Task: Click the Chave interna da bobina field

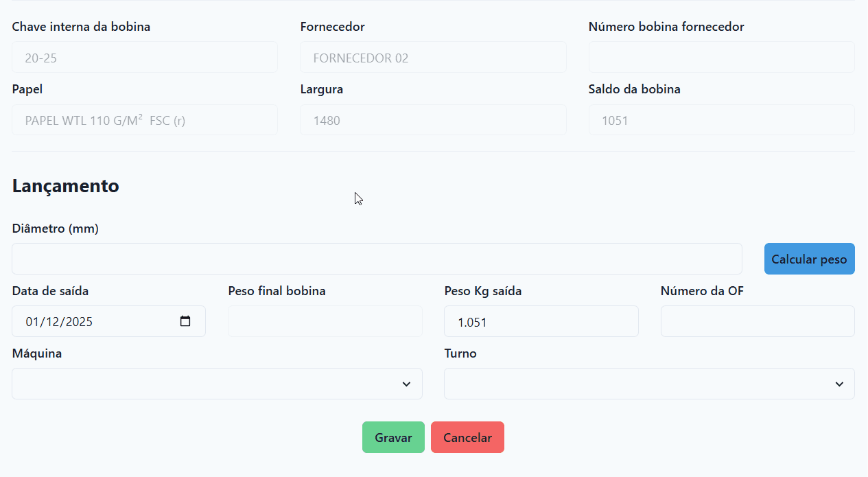Action: pyautogui.click(x=144, y=58)
